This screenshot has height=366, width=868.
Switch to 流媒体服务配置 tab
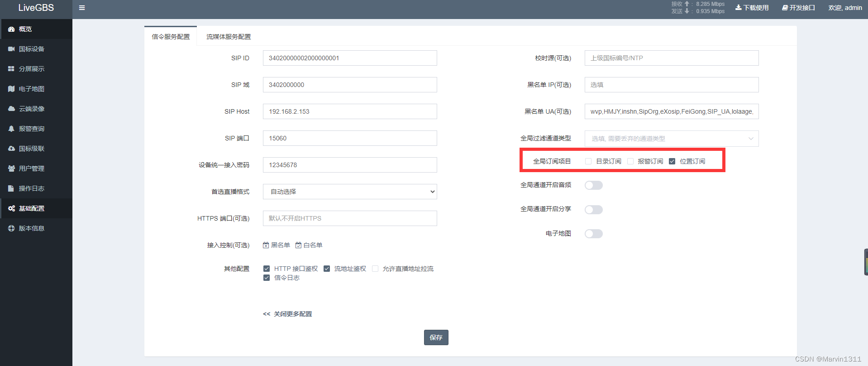click(x=229, y=37)
